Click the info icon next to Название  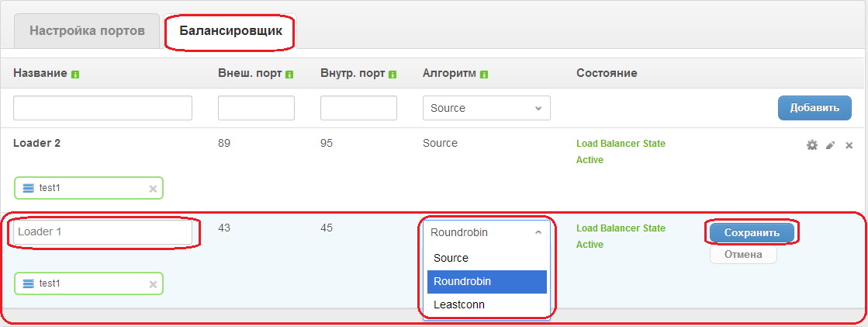point(75,75)
